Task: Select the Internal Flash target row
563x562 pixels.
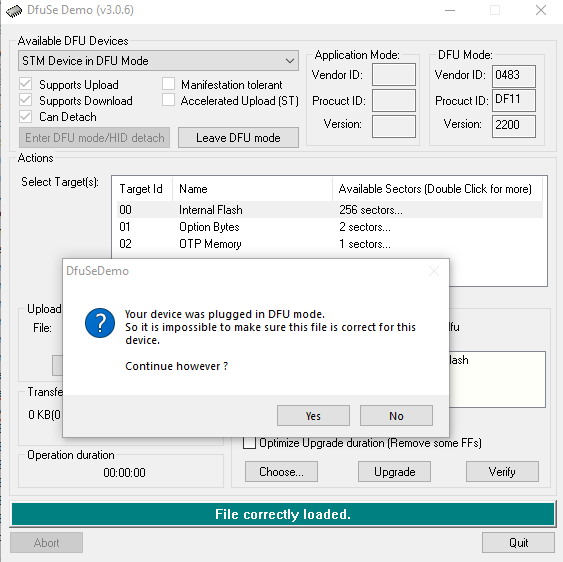Action: point(330,210)
